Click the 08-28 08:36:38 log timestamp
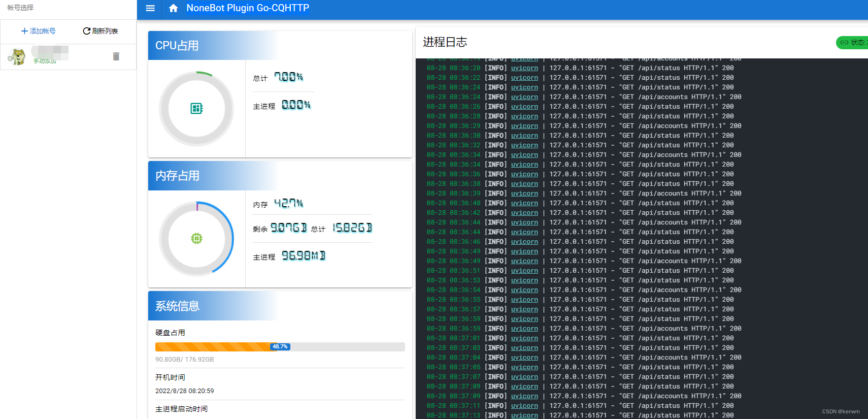The height and width of the screenshot is (419, 868). point(453,184)
